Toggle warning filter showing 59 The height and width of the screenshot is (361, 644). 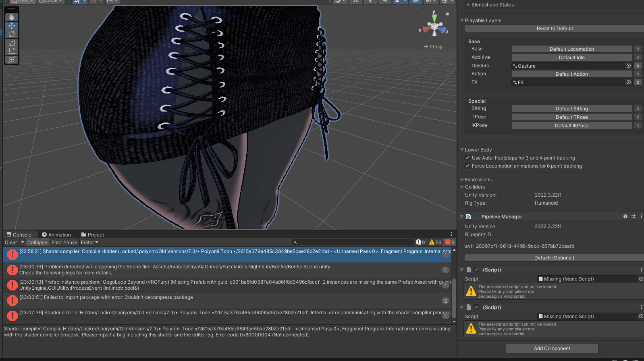click(435, 242)
